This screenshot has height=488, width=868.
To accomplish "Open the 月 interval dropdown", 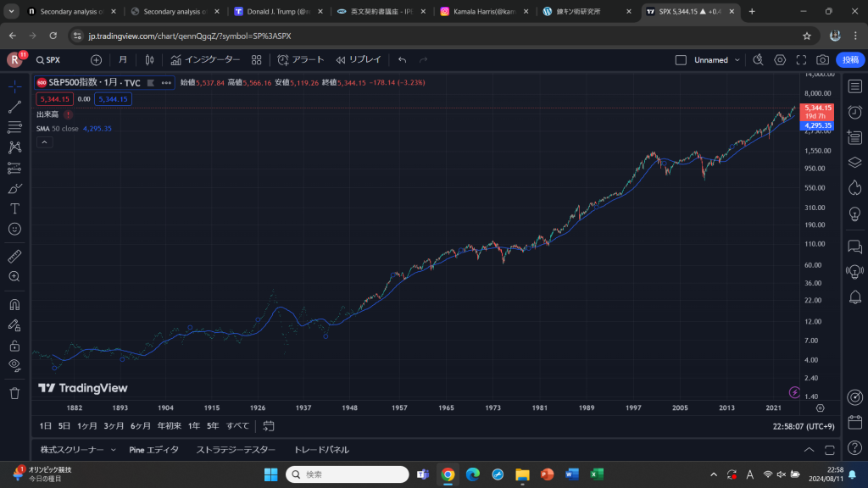I will coord(123,60).
